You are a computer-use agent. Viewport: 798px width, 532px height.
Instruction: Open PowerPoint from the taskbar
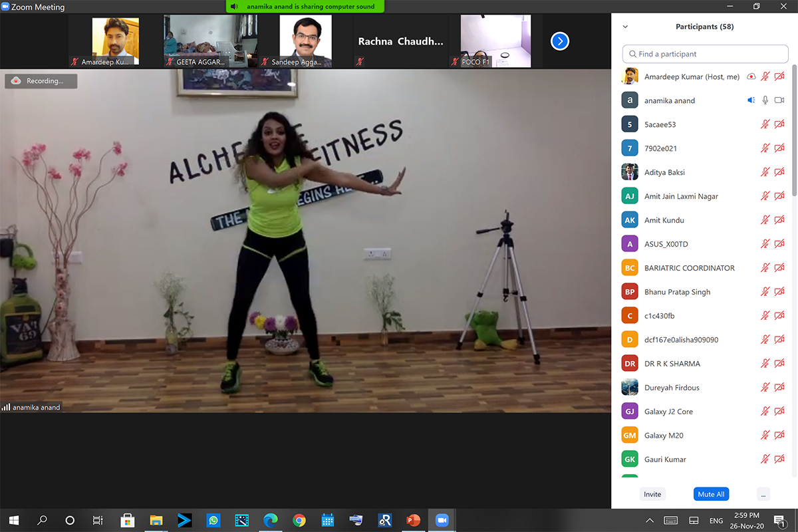click(x=413, y=520)
